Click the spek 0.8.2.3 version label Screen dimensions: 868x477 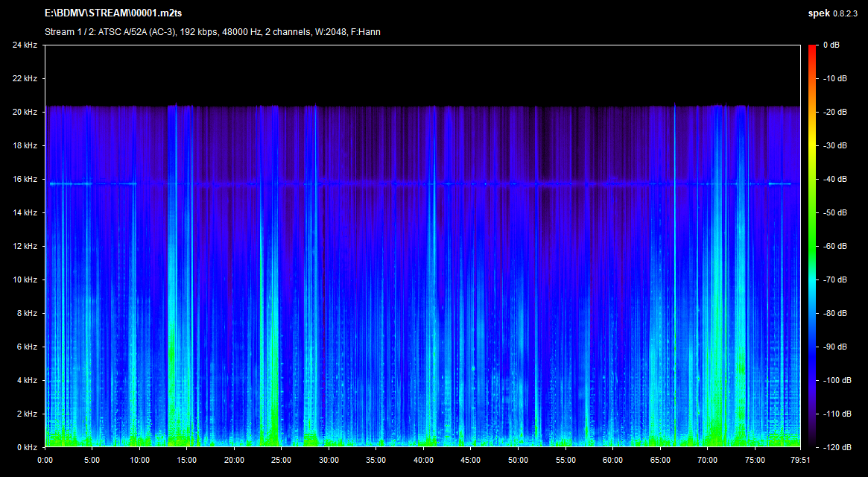click(x=834, y=13)
